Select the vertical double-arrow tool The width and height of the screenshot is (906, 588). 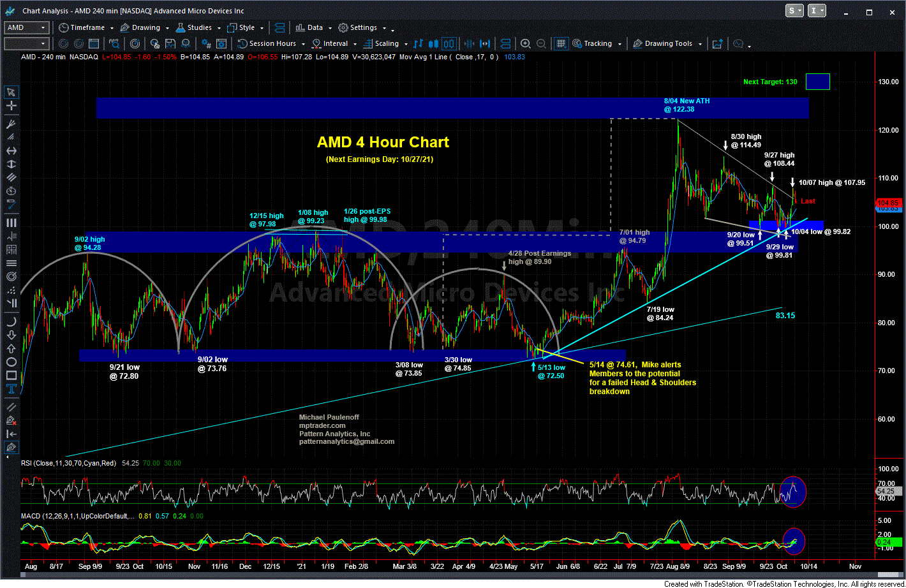[11, 165]
